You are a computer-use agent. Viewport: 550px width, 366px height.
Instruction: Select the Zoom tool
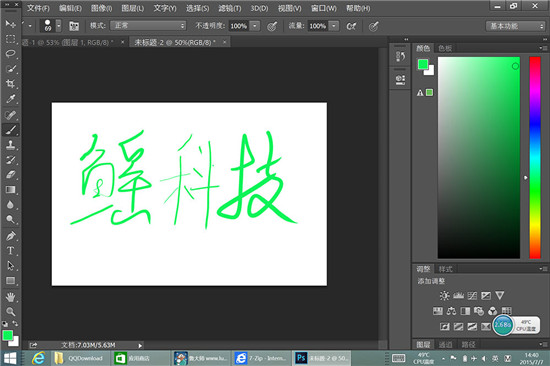11,311
